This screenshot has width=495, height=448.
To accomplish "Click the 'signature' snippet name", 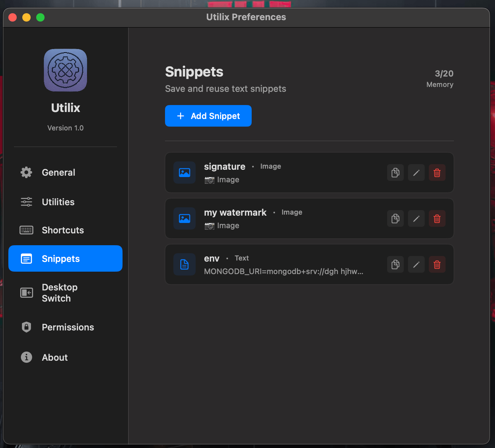I will point(225,167).
